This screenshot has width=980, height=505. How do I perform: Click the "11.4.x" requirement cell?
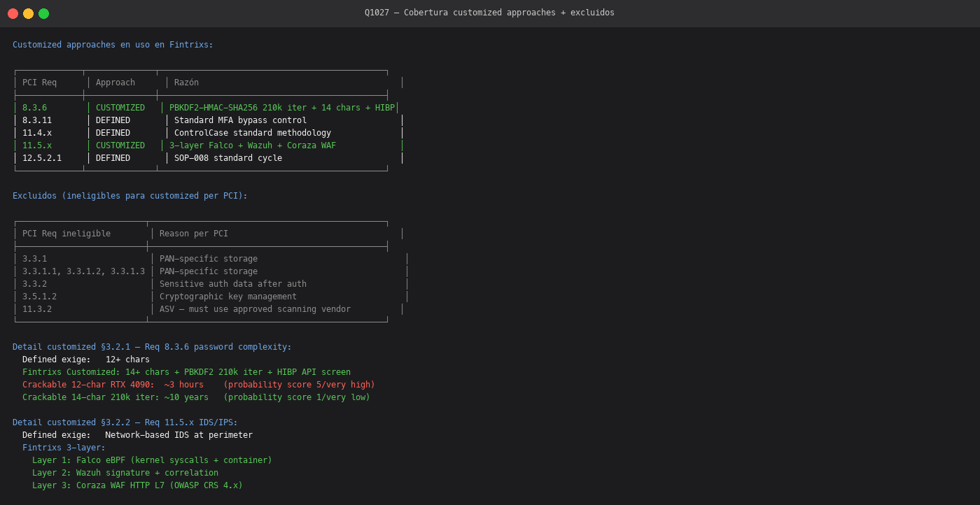tap(37, 133)
